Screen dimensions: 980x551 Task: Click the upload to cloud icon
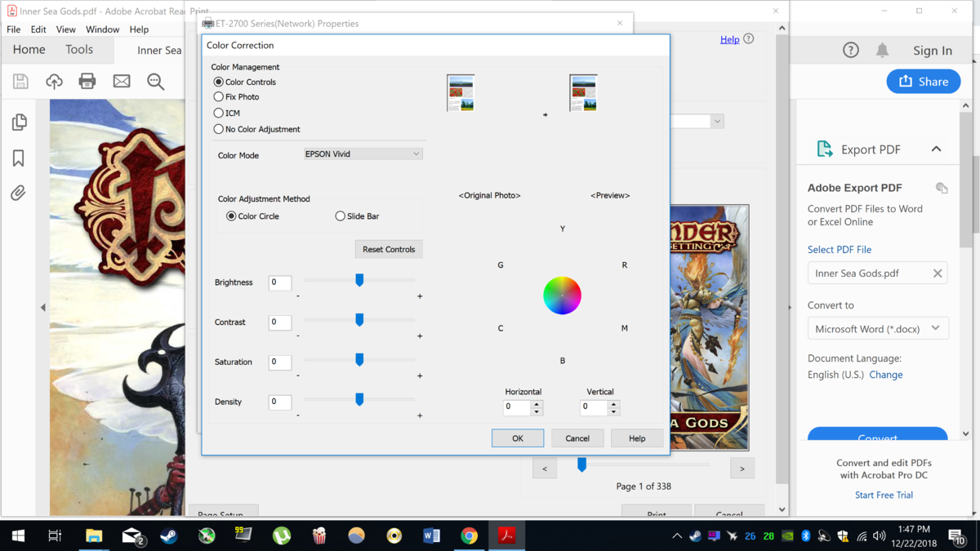(x=54, y=81)
